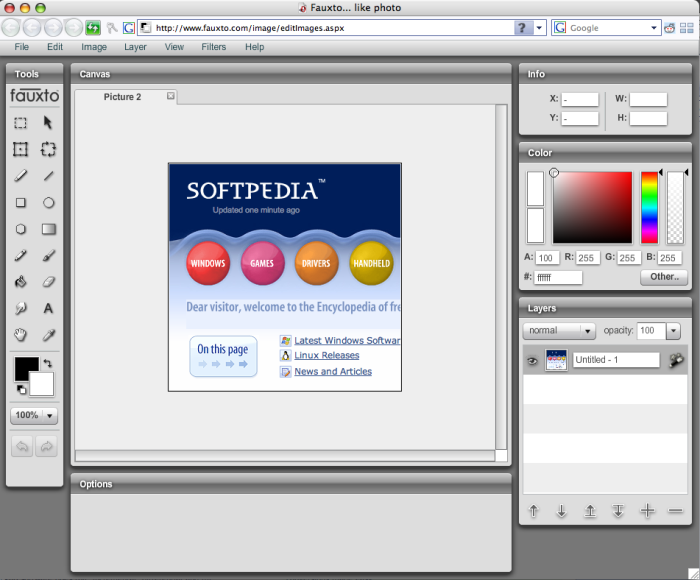Expand the URL address history dropdown
Viewport: 700px width, 580px height.
tap(539, 28)
